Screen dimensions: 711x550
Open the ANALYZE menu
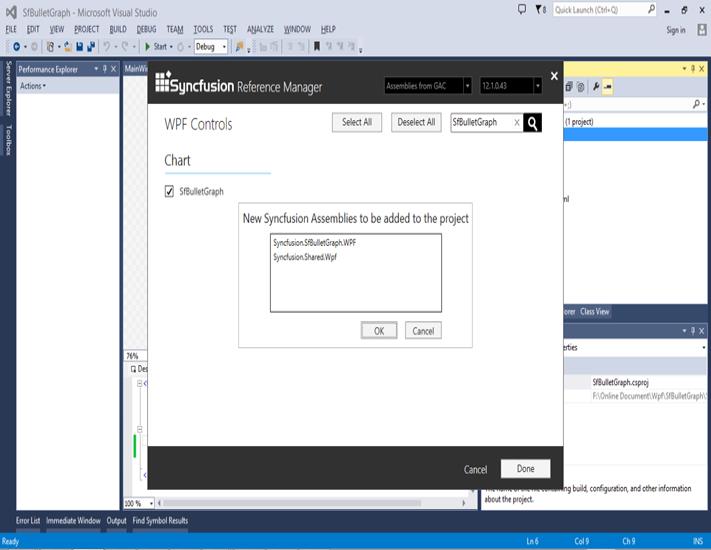(x=260, y=29)
